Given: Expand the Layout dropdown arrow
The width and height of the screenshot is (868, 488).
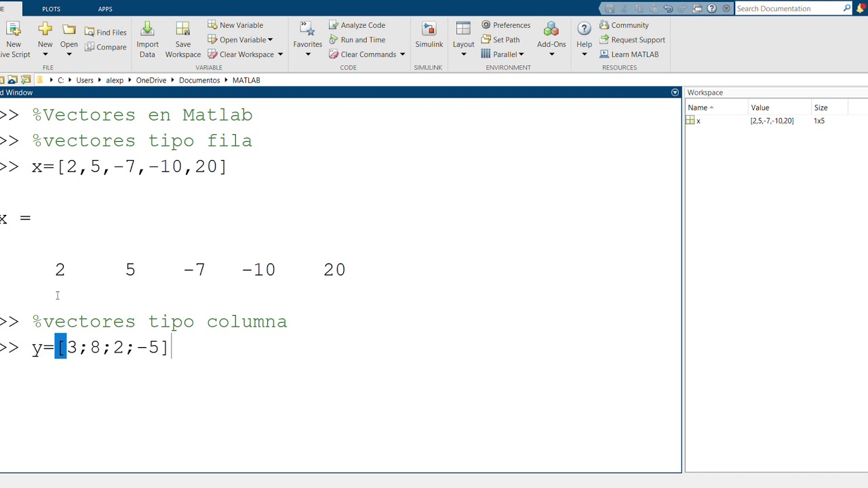Looking at the screenshot, I should coord(463,55).
